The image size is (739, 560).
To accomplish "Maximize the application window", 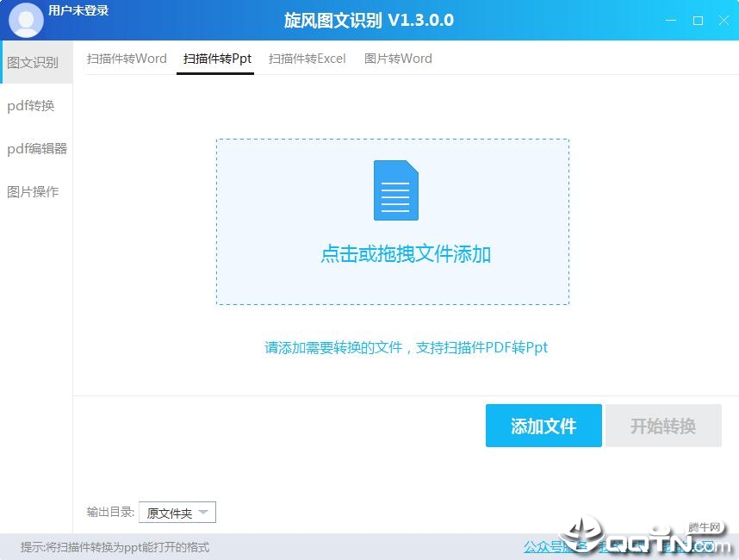I will pos(698,20).
